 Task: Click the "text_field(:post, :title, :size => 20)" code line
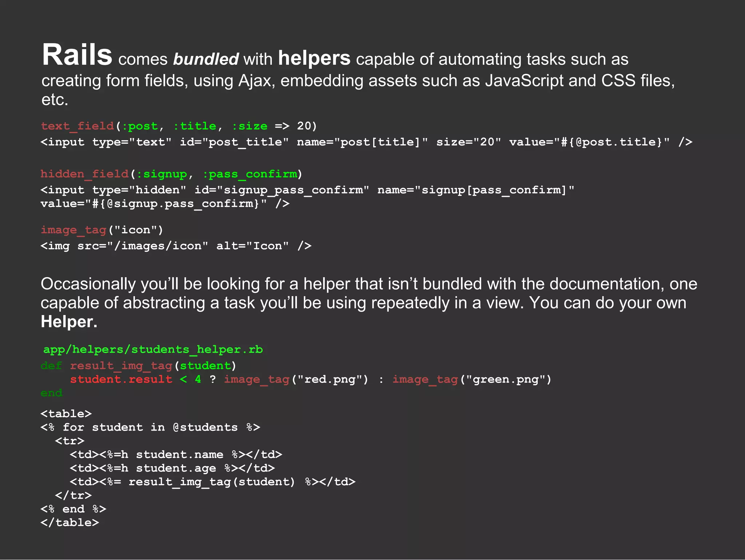[x=179, y=126]
